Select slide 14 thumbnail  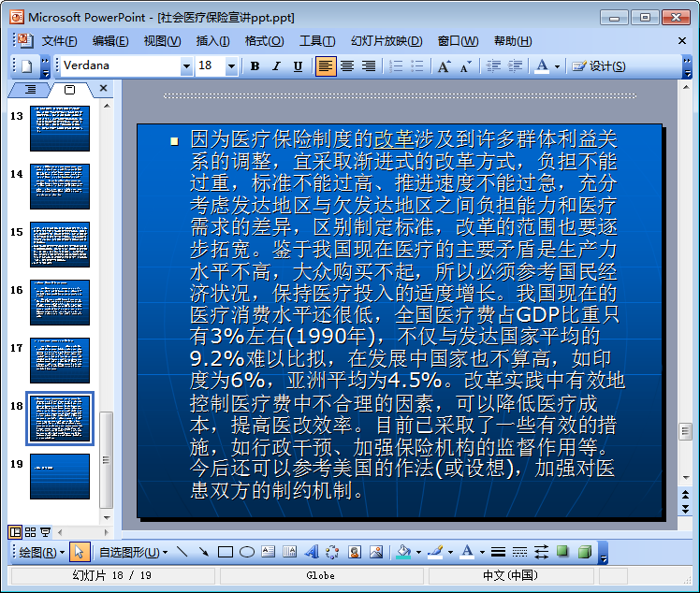[x=60, y=186]
